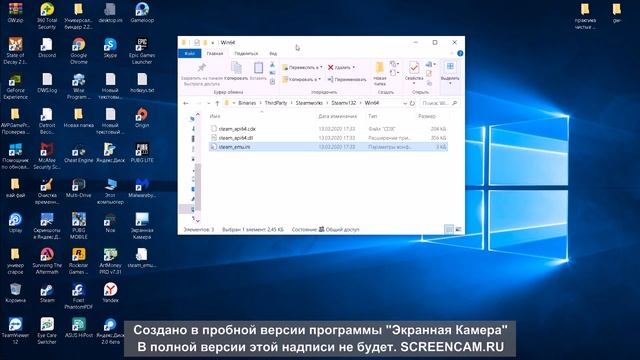The image size is (640, 360).
Task: Switch to the Главная ribbon tab
Action: (x=215, y=53)
